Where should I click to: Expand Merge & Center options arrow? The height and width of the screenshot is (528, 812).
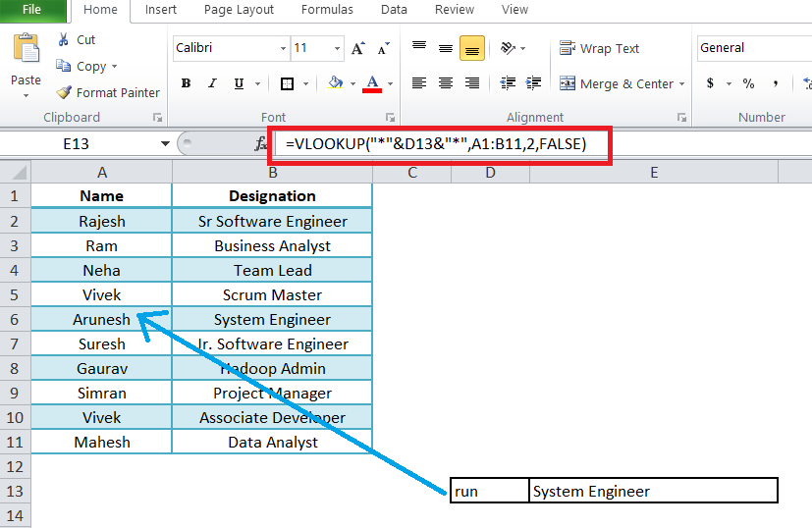pos(681,83)
